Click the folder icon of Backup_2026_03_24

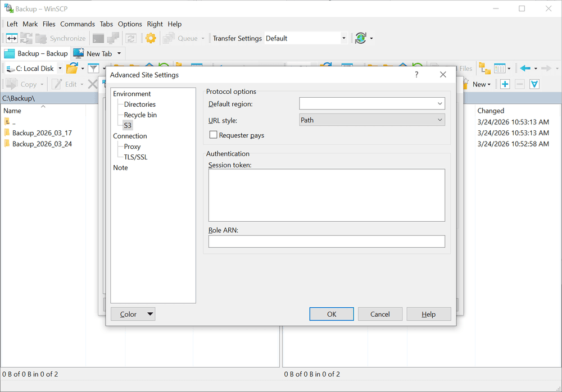click(x=7, y=143)
